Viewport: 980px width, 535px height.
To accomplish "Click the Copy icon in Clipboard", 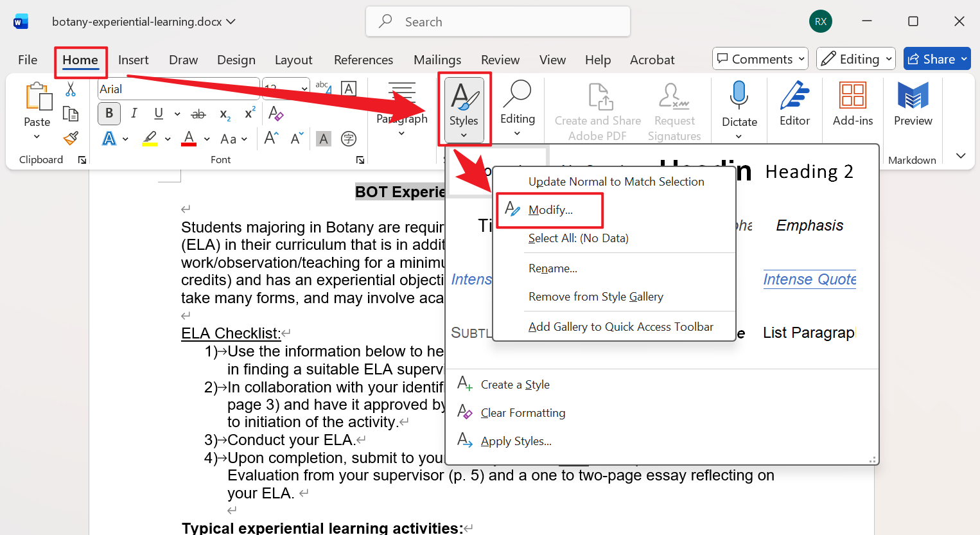I will (x=71, y=114).
